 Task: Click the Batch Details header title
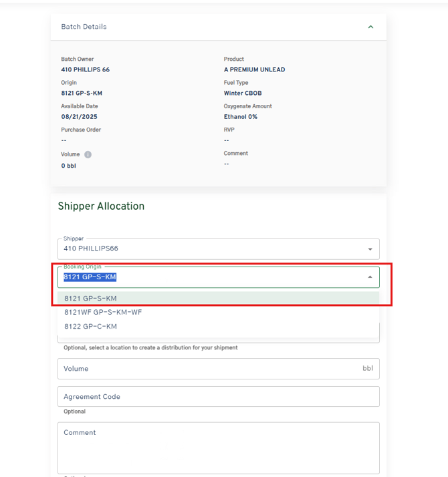(x=84, y=27)
